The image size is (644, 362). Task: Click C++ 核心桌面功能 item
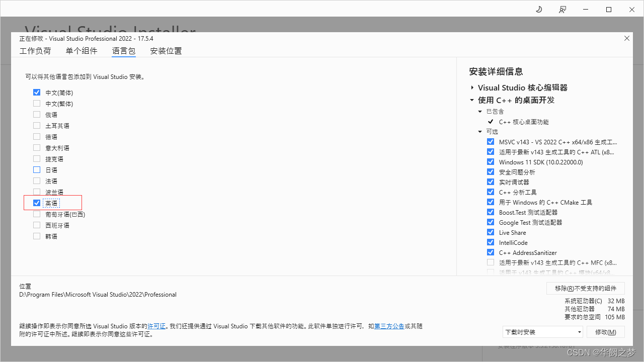(524, 122)
